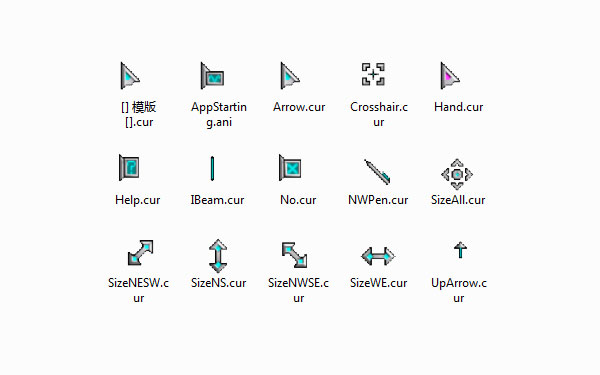The width and height of the screenshot is (600, 375).
Task: Click the IBeam.cur text cursor icon
Action: [x=212, y=168]
